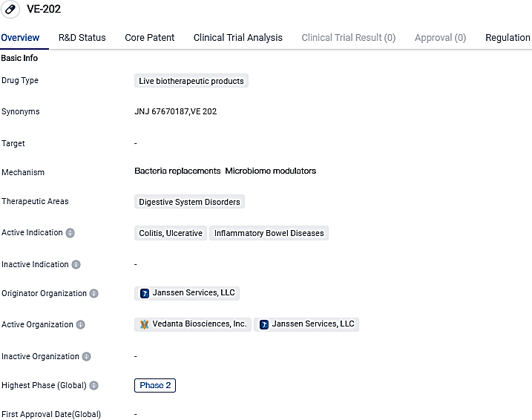Click info icon beside Originator Organization
This screenshot has width=532, height=420.
point(94,294)
